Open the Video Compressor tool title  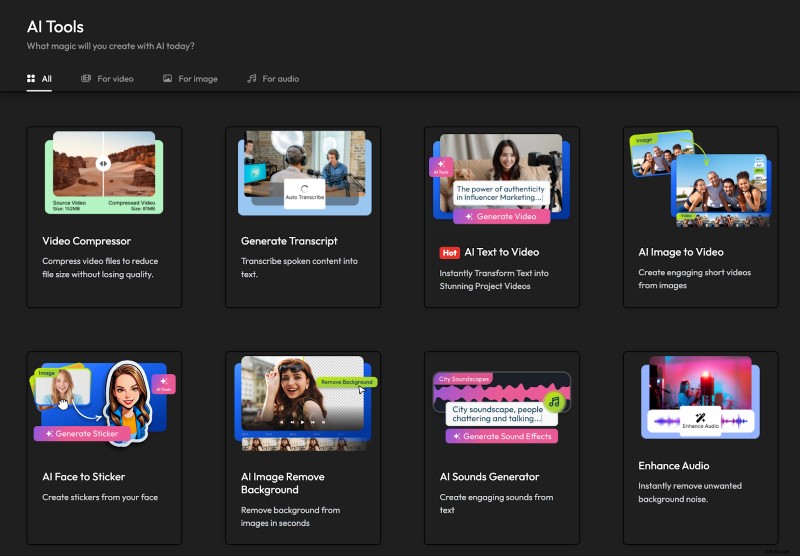[86, 241]
